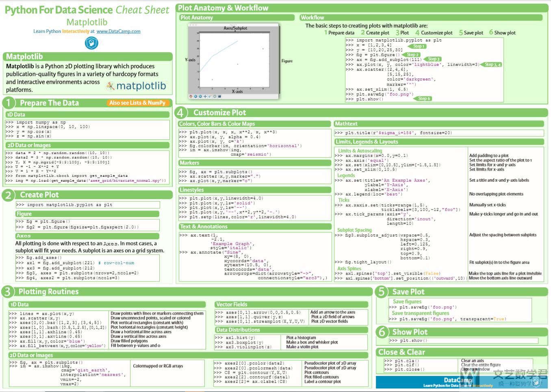The width and height of the screenshot is (551, 392).
Task: Click the 'Step 2' tag in workflow code
Action: point(412,54)
